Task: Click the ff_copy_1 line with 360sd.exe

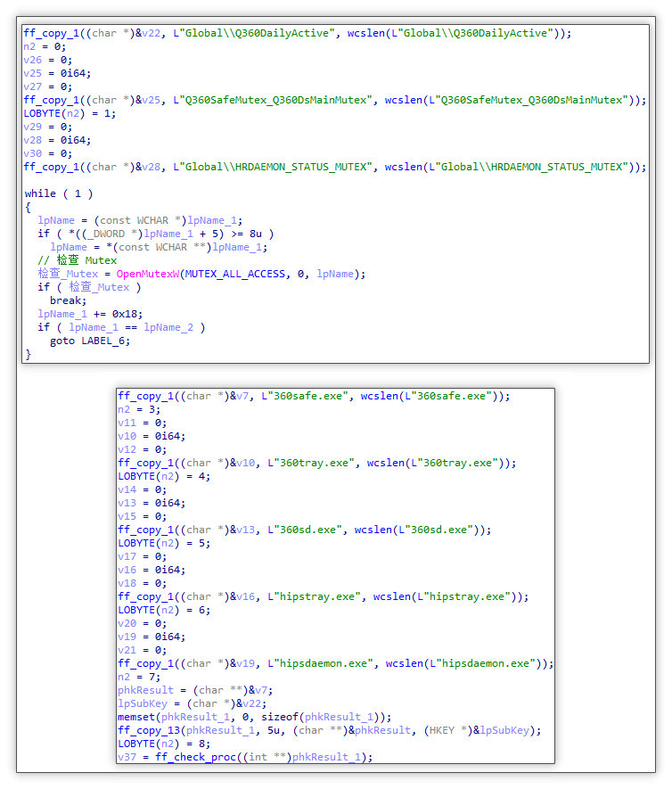Action: pyautogui.click(x=304, y=530)
